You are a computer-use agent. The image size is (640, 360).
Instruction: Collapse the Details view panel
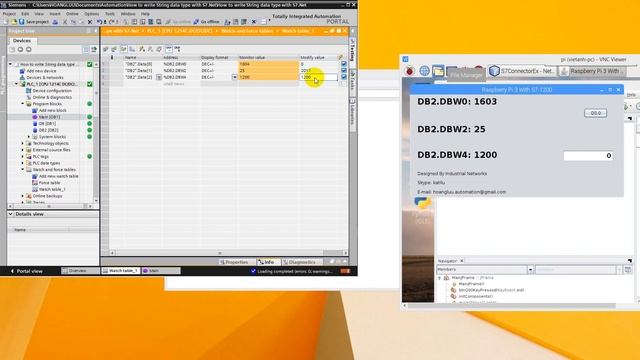pyautogui.click(x=11, y=214)
